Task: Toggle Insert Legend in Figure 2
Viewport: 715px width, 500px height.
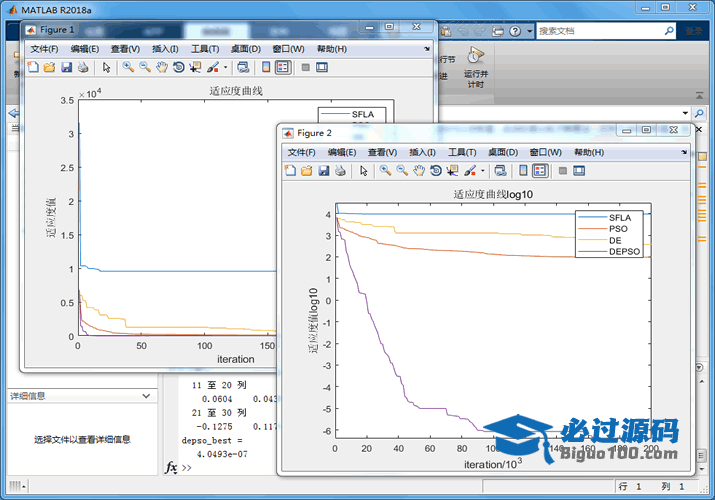Action: (x=540, y=171)
